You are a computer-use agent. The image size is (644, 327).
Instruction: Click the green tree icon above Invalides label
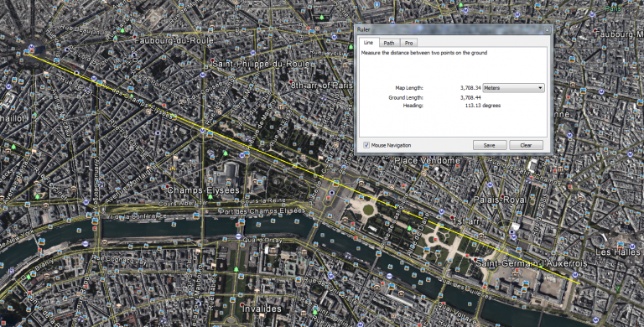pyautogui.click(x=236, y=269)
